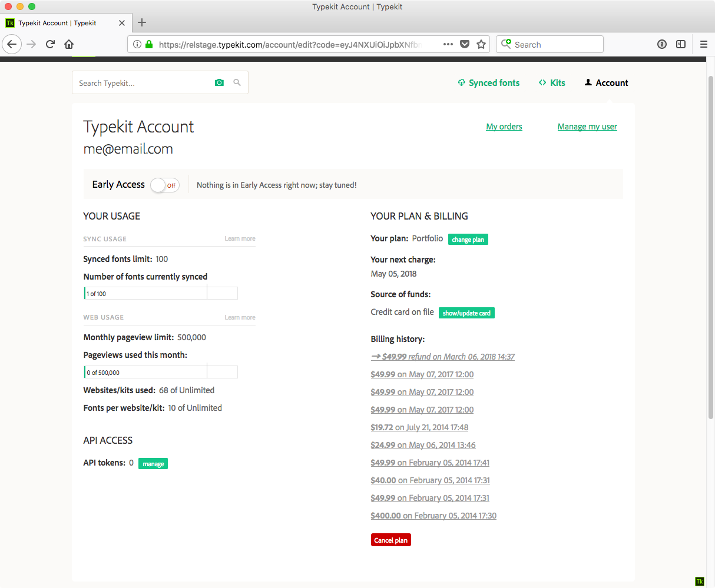Open site information icon in address bar
The width and height of the screenshot is (715, 588).
(137, 44)
